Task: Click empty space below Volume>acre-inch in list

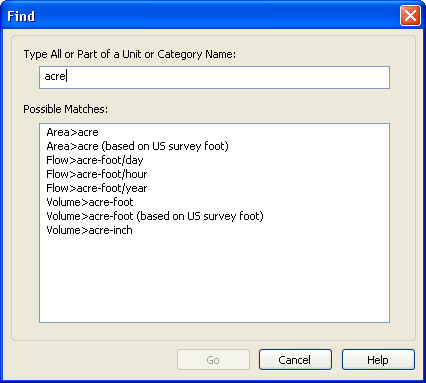Action: 214,278
